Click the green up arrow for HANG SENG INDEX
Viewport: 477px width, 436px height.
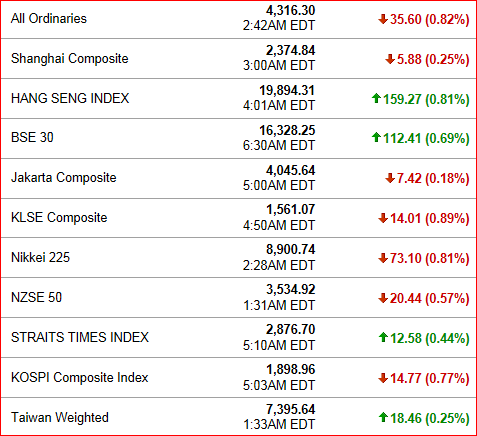tap(376, 98)
